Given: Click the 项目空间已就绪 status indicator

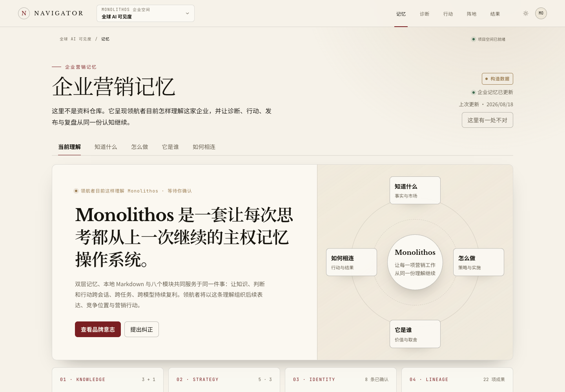Looking at the screenshot, I should point(488,39).
